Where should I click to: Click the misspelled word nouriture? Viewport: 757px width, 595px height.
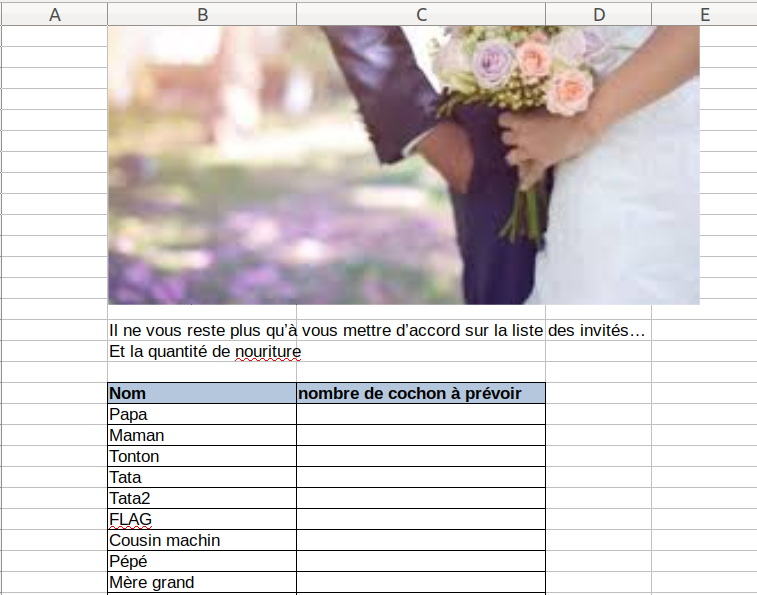pos(268,352)
